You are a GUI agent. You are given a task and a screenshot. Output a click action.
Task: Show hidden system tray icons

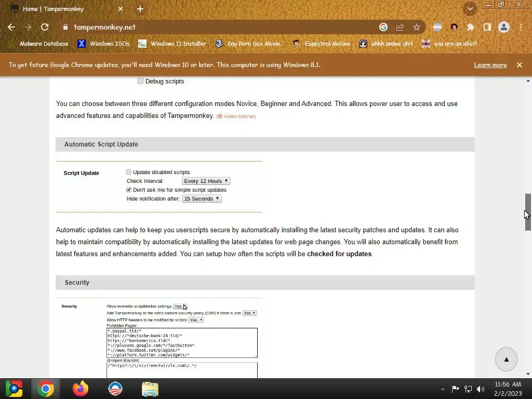[x=443, y=389]
